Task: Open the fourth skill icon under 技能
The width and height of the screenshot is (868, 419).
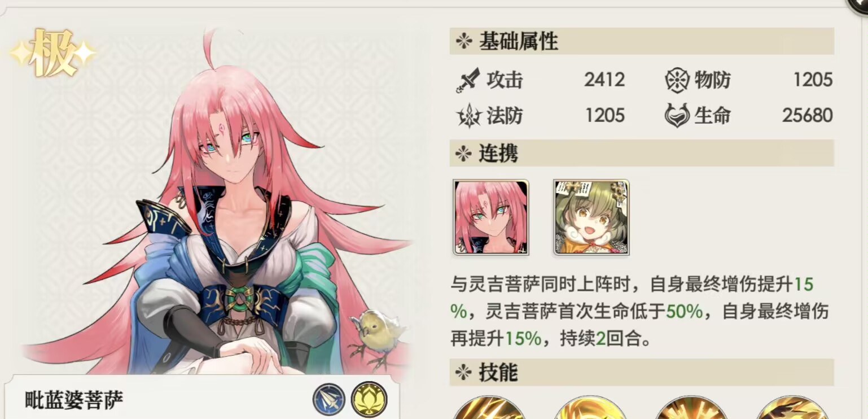Action: [x=792, y=408]
